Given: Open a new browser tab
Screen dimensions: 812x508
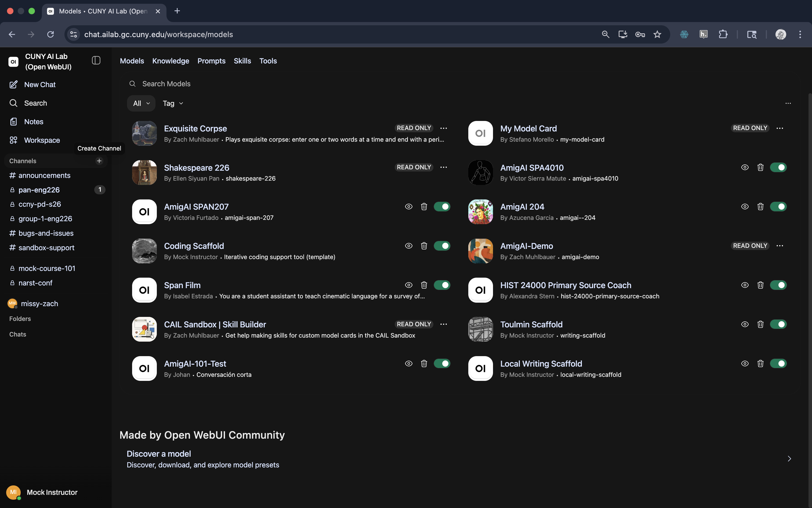Looking at the screenshot, I should [x=177, y=11].
